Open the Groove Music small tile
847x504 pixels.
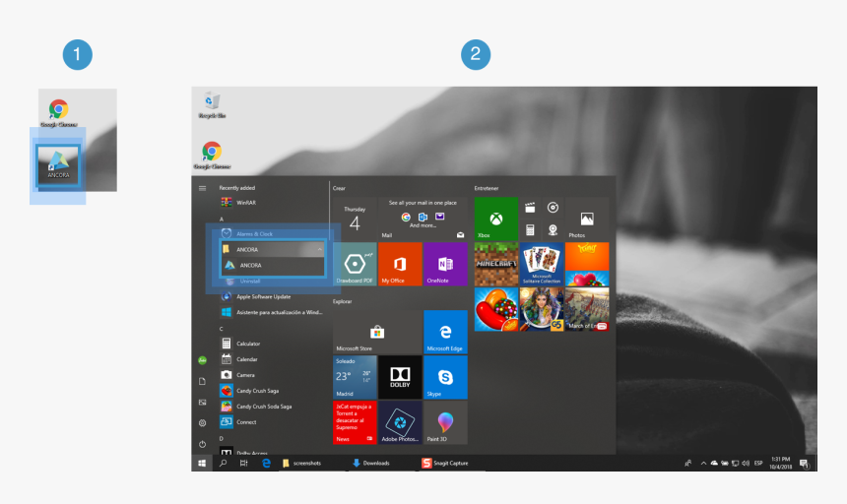[x=553, y=208]
